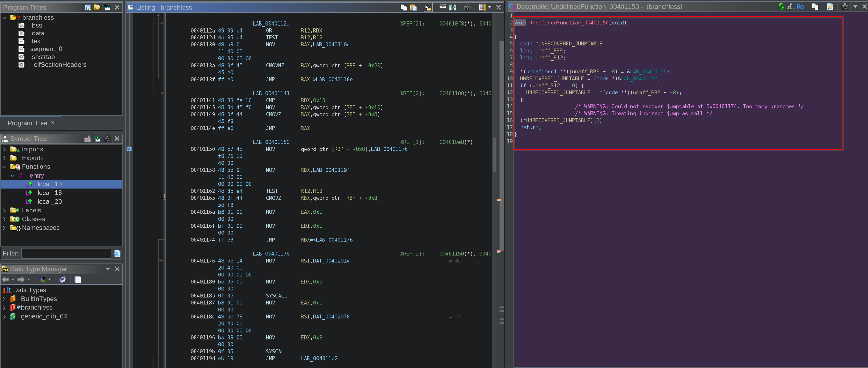The image size is (868, 368).
Task: Create new default program tree view
Action: click(87, 8)
